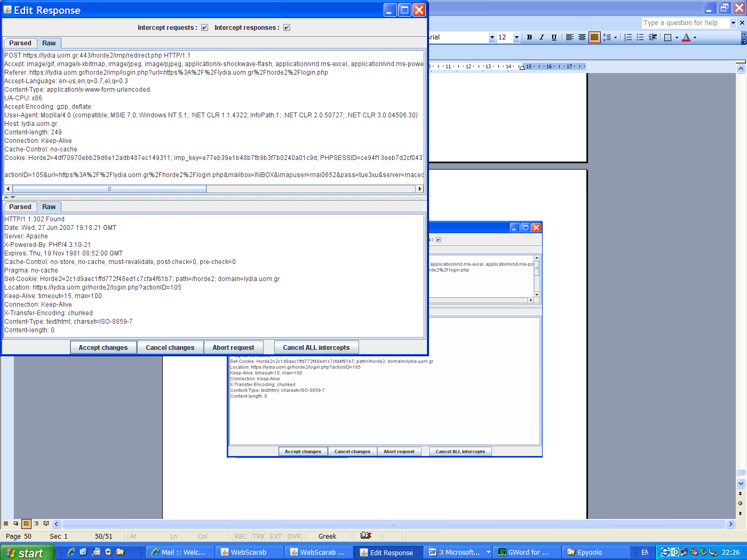Click the request pane horizontal scrollbar thumb
Viewport: 747px width, 560px height.
click(x=109, y=189)
